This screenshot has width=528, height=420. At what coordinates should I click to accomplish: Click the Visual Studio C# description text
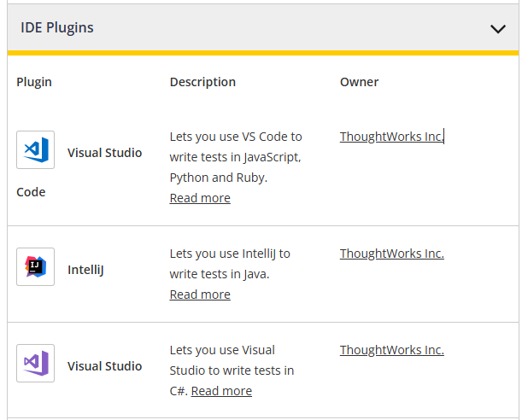[x=231, y=360]
